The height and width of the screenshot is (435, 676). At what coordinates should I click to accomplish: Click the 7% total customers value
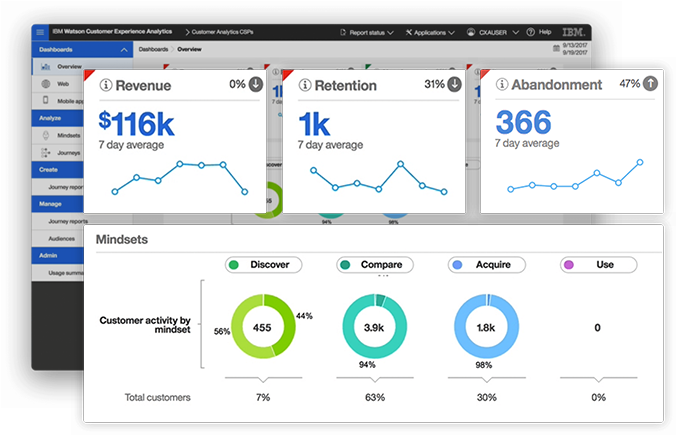pyautogui.click(x=263, y=397)
